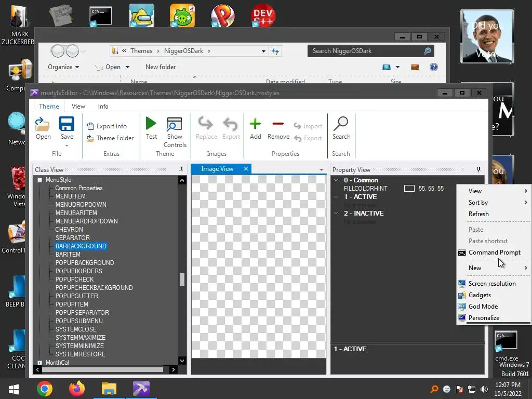
Task: Click the green Add property icon
Action: (x=255, y=124)
